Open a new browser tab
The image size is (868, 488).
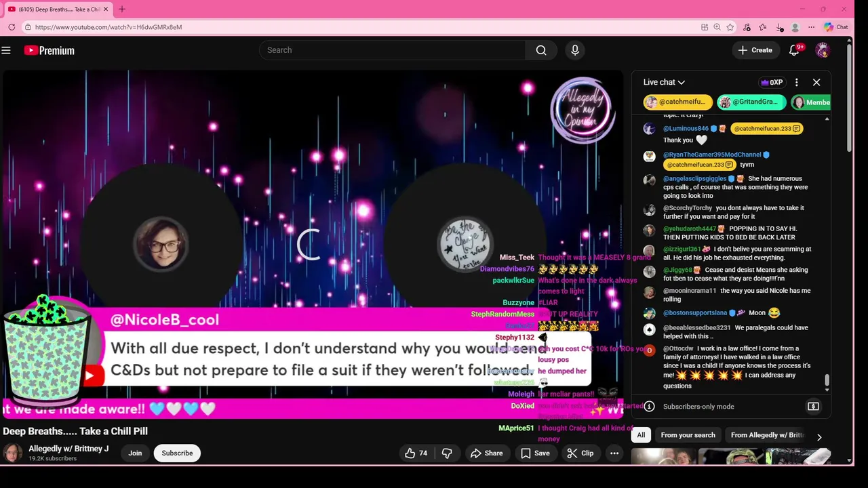122,9
